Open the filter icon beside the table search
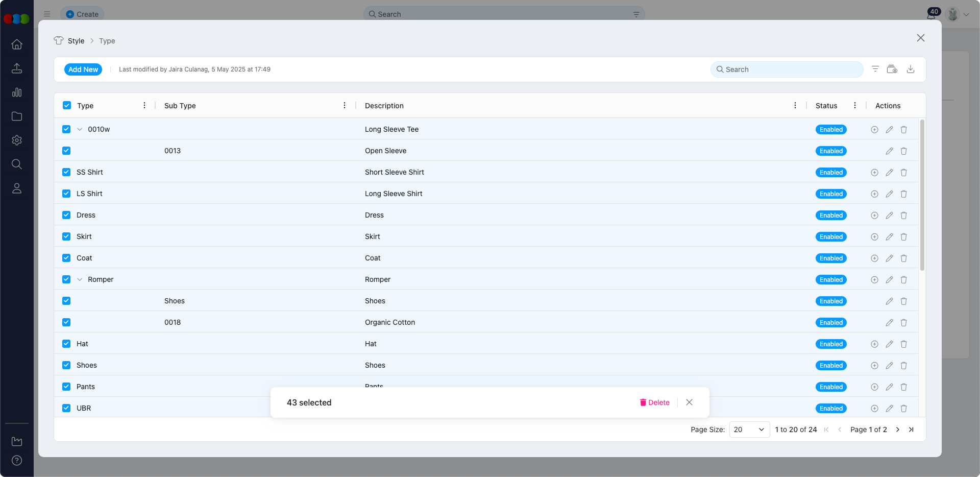This screenshot has width=980, height=477. pyautogui.click(x=875, y=69)
